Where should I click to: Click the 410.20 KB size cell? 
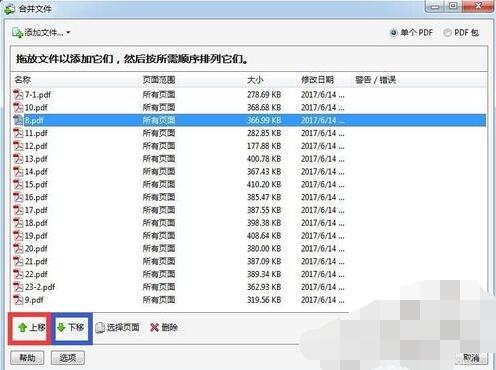click(x=264, y=184)
